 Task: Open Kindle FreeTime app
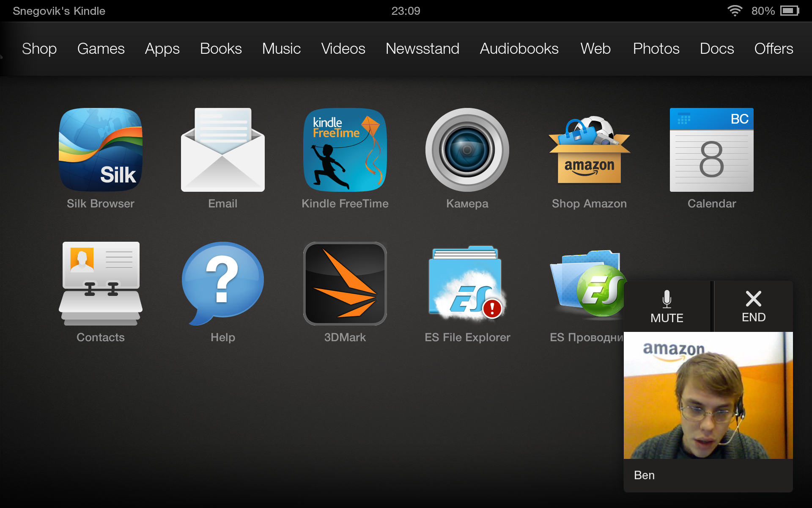click(345, 150)
